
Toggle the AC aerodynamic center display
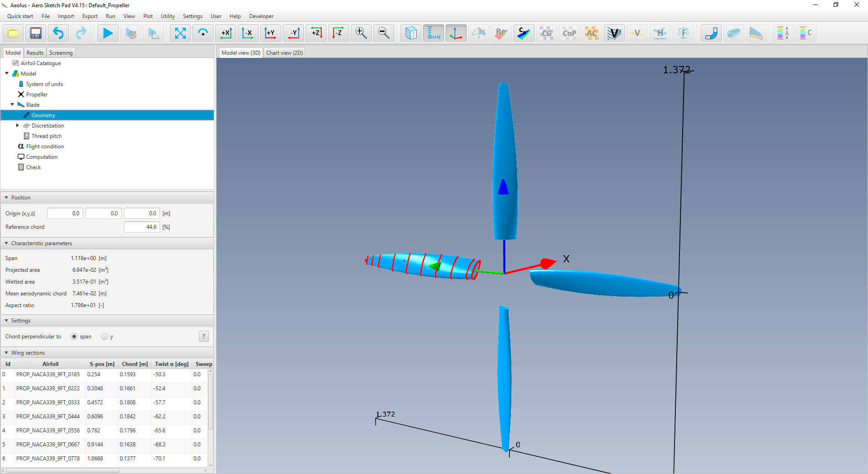[592, 33]
